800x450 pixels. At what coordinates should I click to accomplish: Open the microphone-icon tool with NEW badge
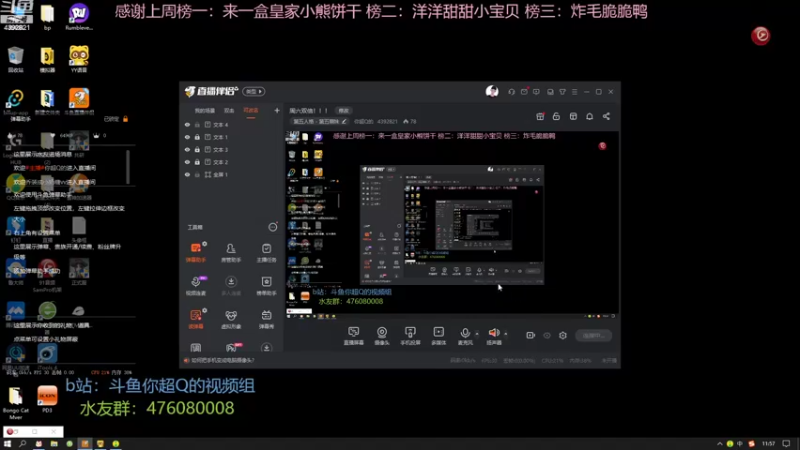point(196,285)
